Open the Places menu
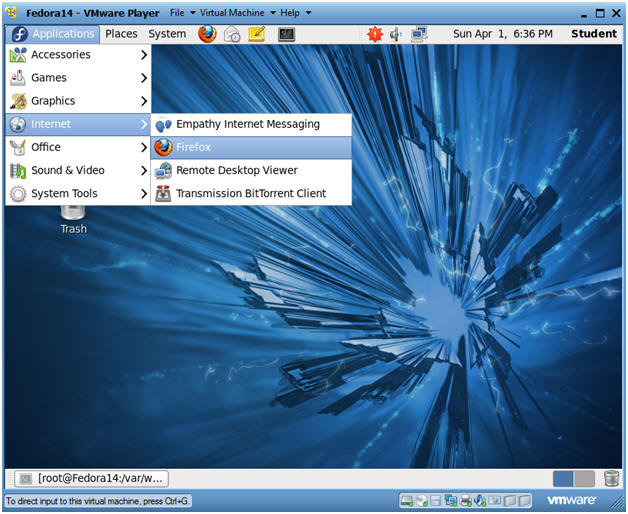Screen dimensions: 628x514 [x=121, y=34]
